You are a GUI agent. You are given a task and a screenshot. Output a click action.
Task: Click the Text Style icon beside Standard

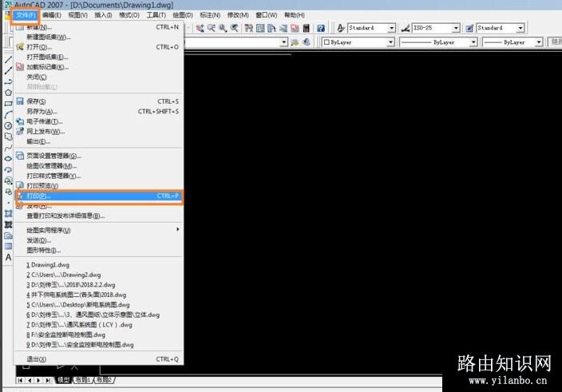tap(341, 28)
